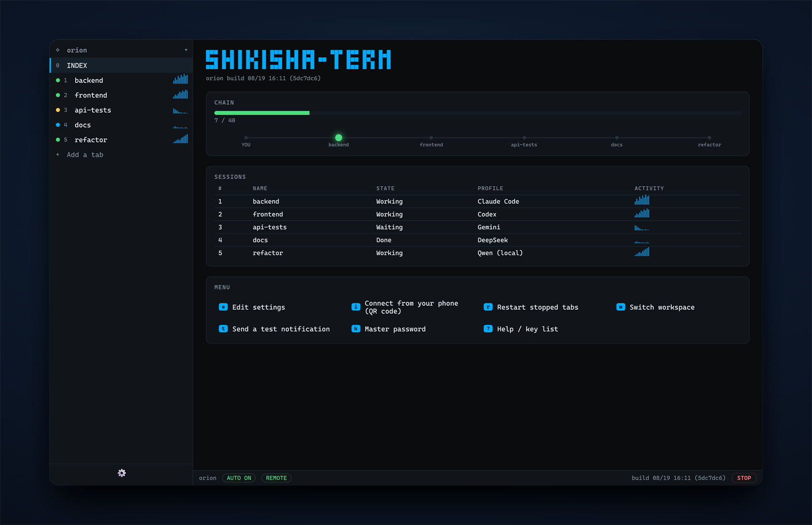The width and height of the screenshot is (812, 525).
Task: Click the 't' key icon for test notification
Action: tap(223, 329)
